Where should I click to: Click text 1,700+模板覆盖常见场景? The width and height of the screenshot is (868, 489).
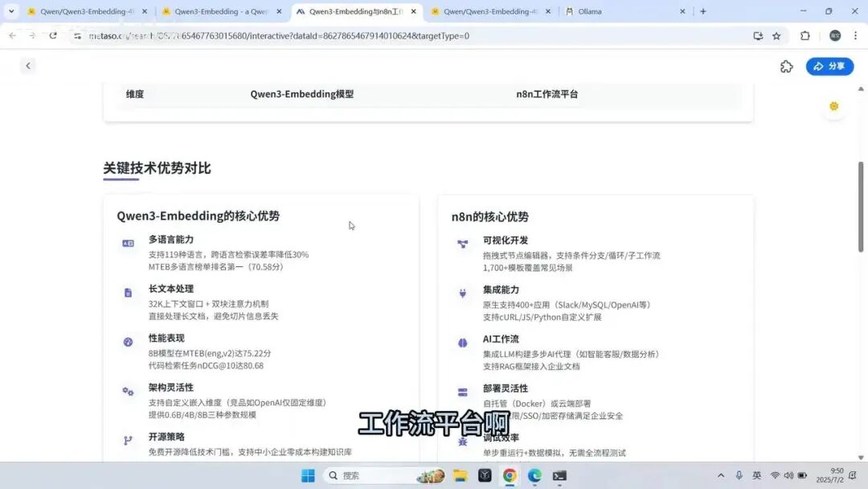click(527, 268)
